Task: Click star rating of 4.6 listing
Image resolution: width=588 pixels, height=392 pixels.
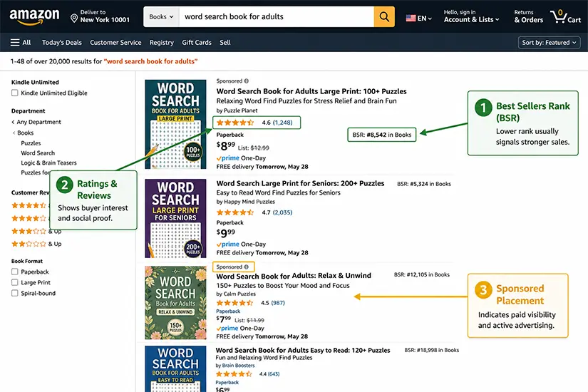Action: coord(235,123)
